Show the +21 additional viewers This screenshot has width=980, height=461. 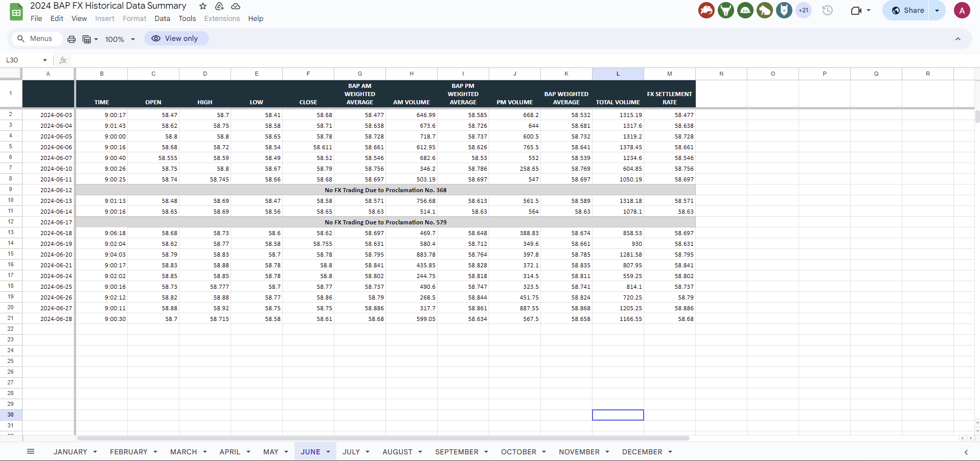tap(804, 10)
